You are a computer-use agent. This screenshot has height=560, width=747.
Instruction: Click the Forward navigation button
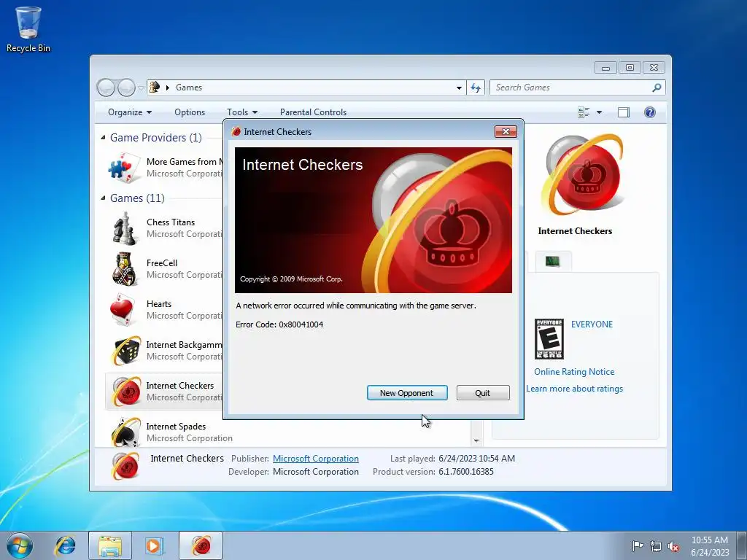pos(126,87)
